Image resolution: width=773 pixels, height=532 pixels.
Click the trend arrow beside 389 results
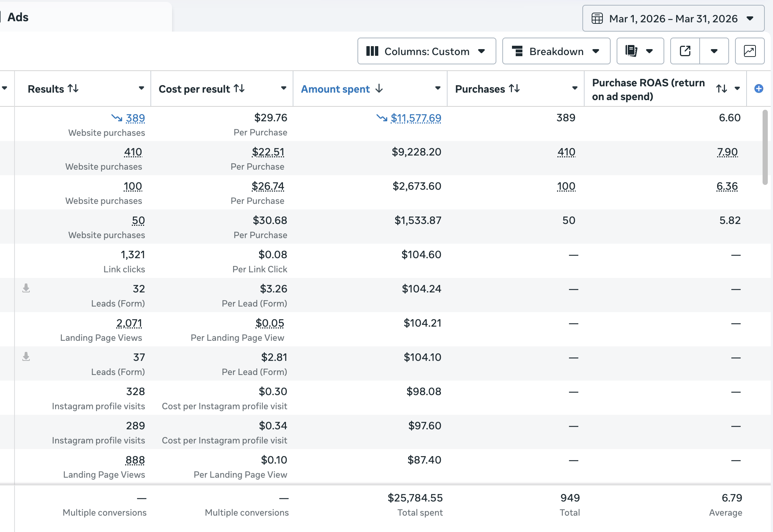click(x=117, y=118)
